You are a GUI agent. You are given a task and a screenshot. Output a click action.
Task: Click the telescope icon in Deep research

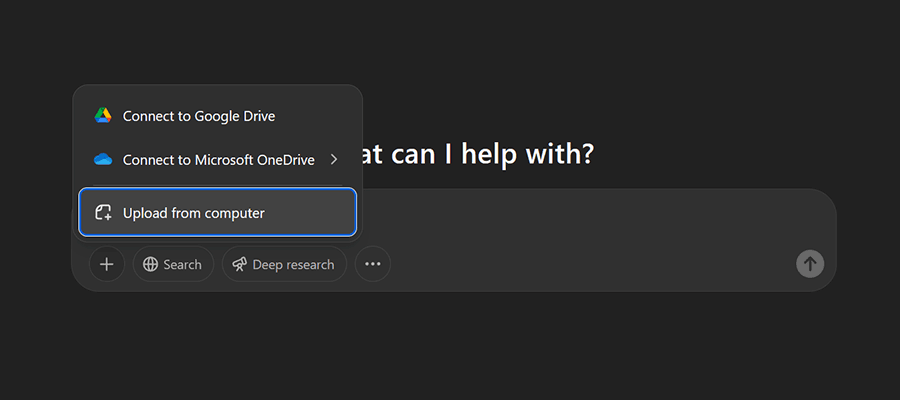(240, 265)
